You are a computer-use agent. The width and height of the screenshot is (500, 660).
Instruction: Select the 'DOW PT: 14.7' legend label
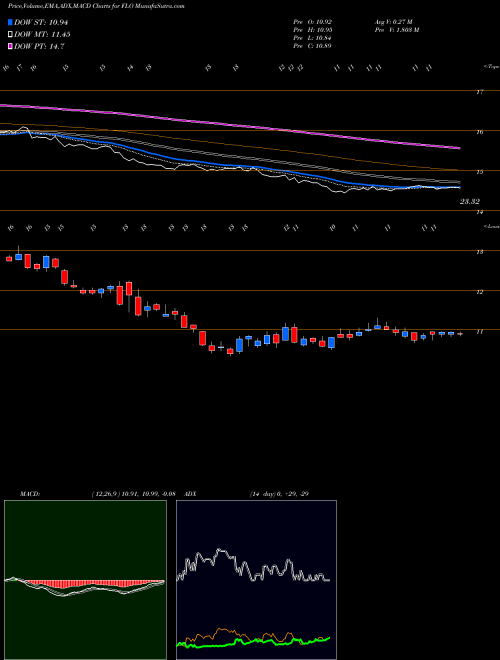(39, 47)
